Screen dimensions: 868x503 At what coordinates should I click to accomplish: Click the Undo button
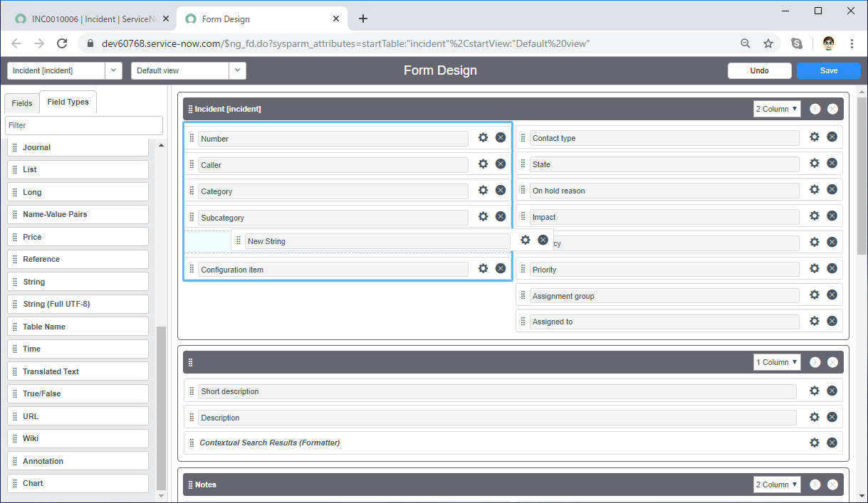coord(760,70)
